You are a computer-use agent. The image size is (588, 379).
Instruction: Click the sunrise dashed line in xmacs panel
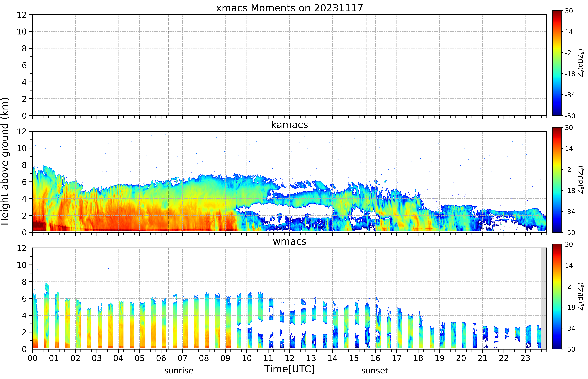(x=169, y=65)
